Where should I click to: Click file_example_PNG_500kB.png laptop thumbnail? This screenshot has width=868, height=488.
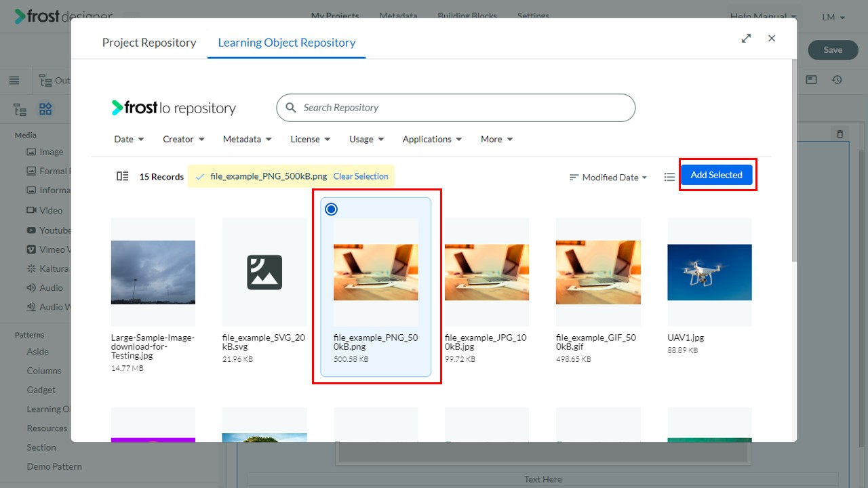pos(376,272)
